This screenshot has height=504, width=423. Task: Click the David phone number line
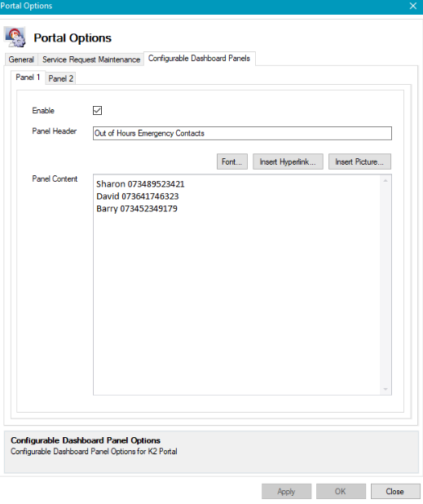(138, 197)
